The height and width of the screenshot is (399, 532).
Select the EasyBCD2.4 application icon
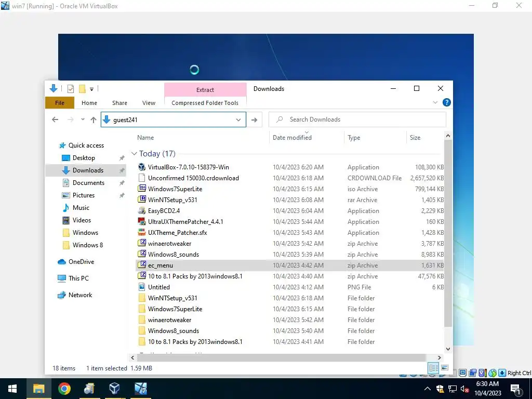(142, 211)
